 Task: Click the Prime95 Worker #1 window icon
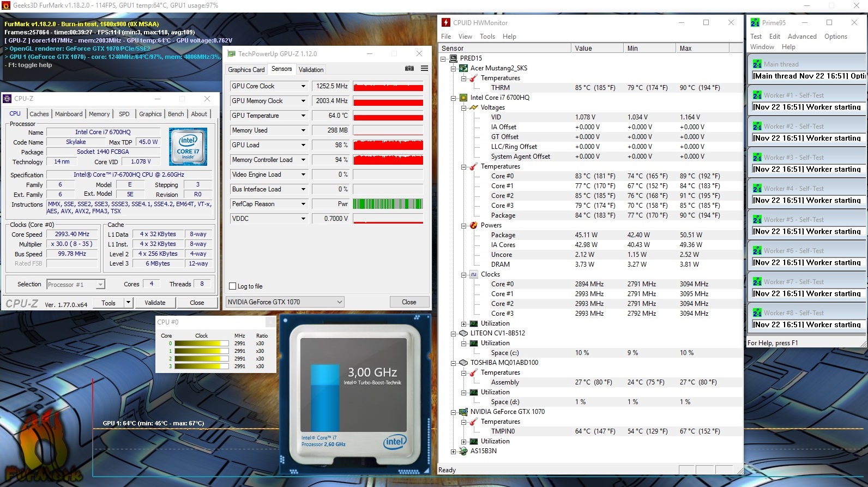click(757, 95)
